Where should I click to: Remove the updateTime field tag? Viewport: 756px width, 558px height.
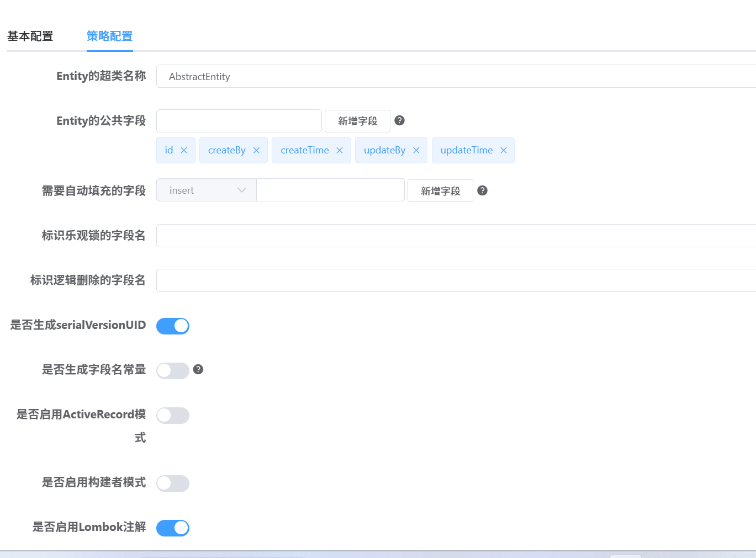pyautogui.click(x=503, y=150)
